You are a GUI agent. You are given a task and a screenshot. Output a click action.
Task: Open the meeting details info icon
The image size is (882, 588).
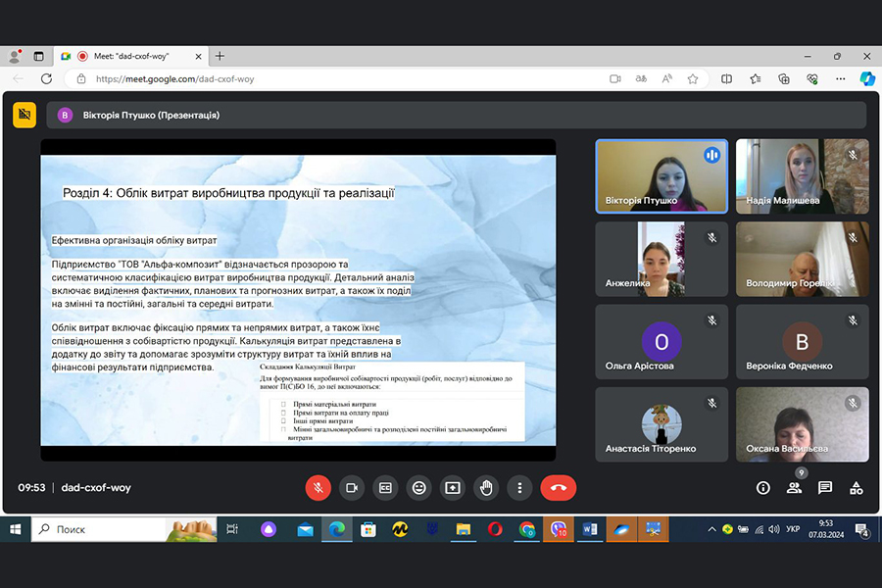[762, 488]
